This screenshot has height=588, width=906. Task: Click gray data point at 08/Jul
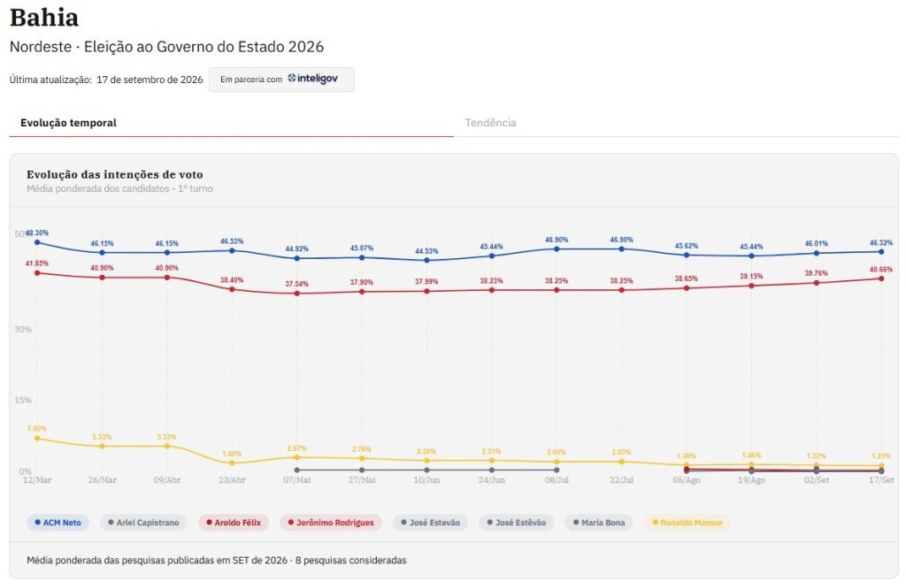pos(557,470)
